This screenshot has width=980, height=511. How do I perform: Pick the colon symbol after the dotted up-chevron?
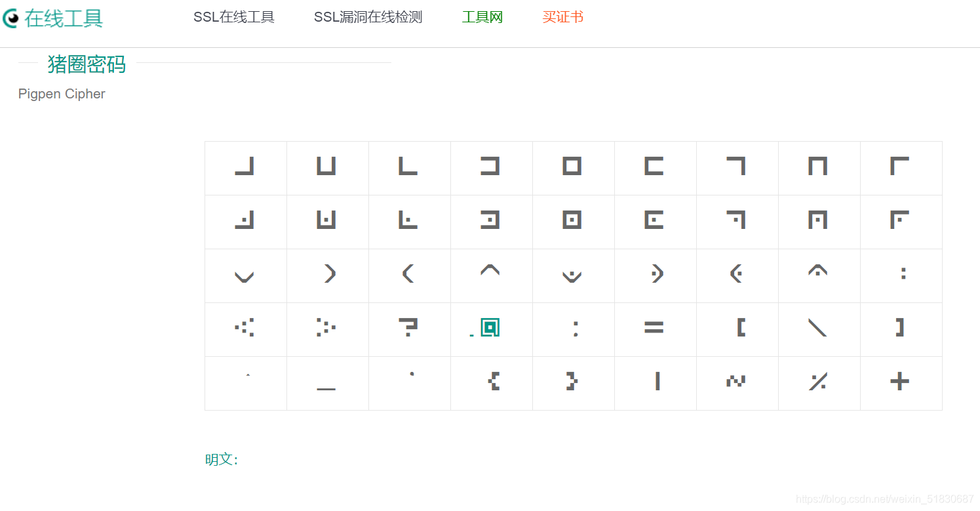[904, 274]
